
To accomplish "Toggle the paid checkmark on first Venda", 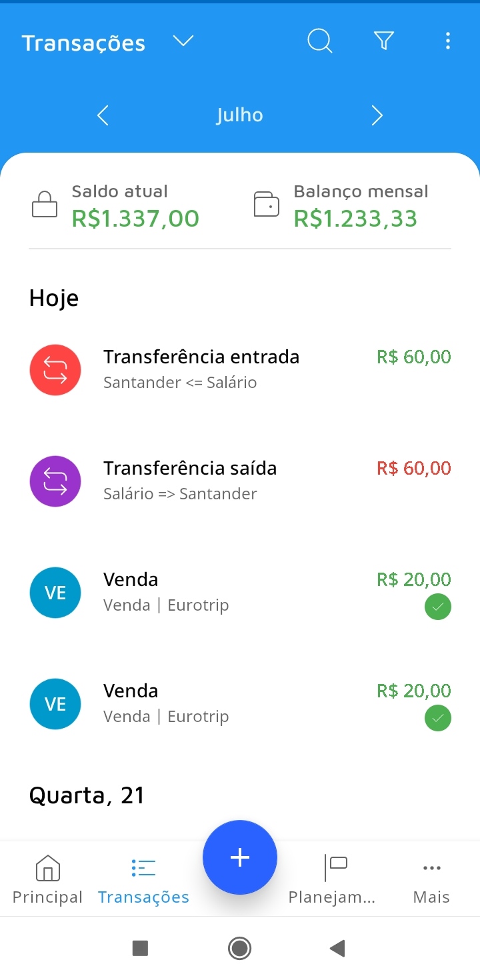I will point(438,607).
